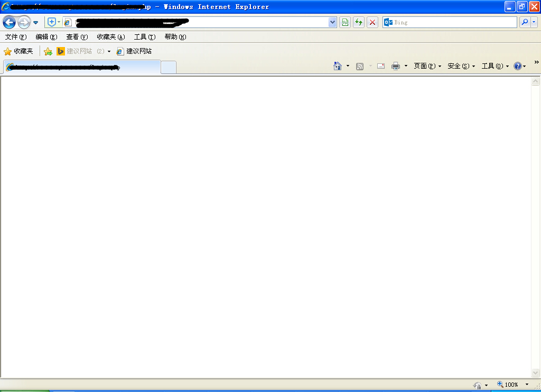Stop loading with the red X
The height and width of the screenshot is (392, 541).
pyautogui.click(x=372, y=22)
